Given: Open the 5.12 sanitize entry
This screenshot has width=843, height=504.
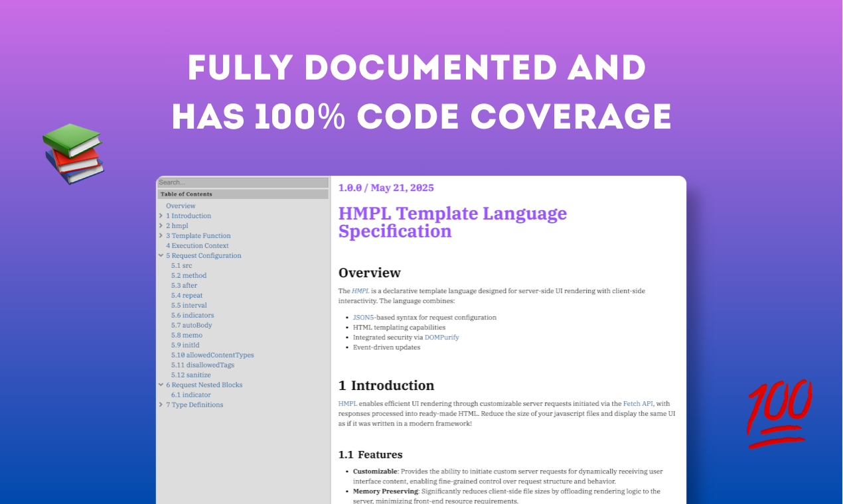Looking at the screenshot, I should click(191, 375).
